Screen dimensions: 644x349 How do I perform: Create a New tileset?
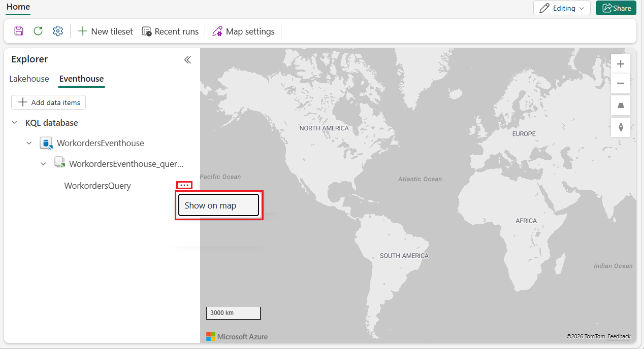105,31
